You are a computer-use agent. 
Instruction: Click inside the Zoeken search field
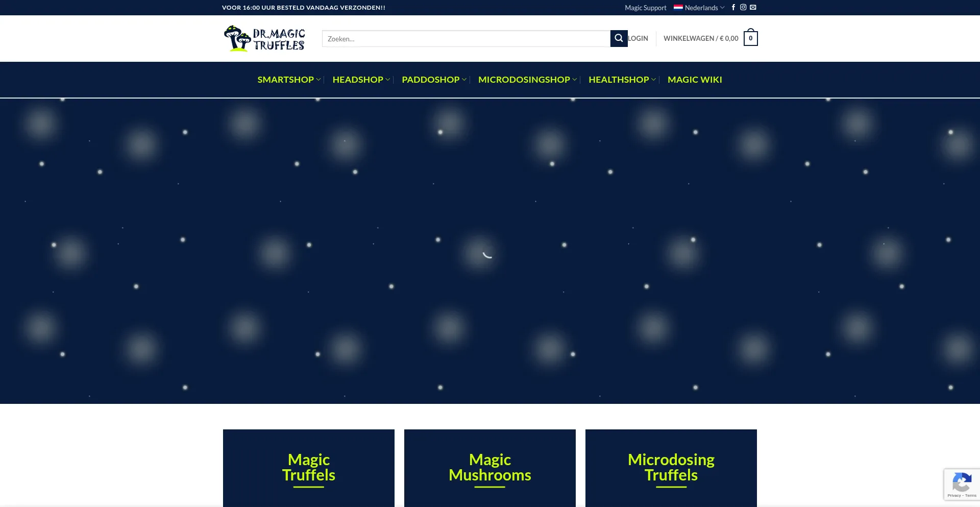[x=459, y=38]
